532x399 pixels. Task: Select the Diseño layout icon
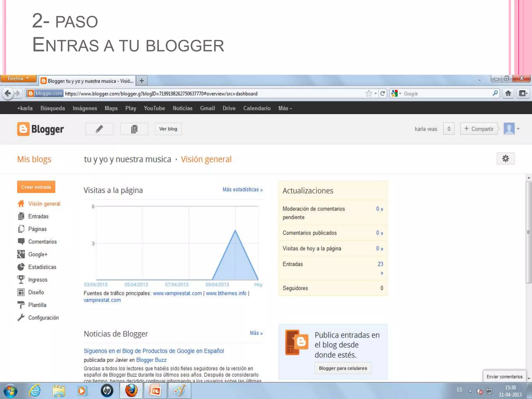pyautogui.click(x=21, y=292)
